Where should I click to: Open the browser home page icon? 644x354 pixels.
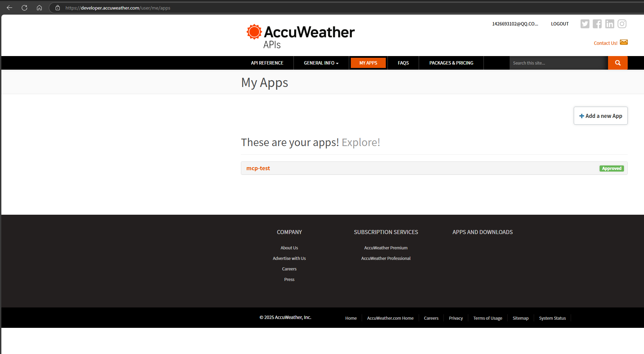click(x=39, y=8)
